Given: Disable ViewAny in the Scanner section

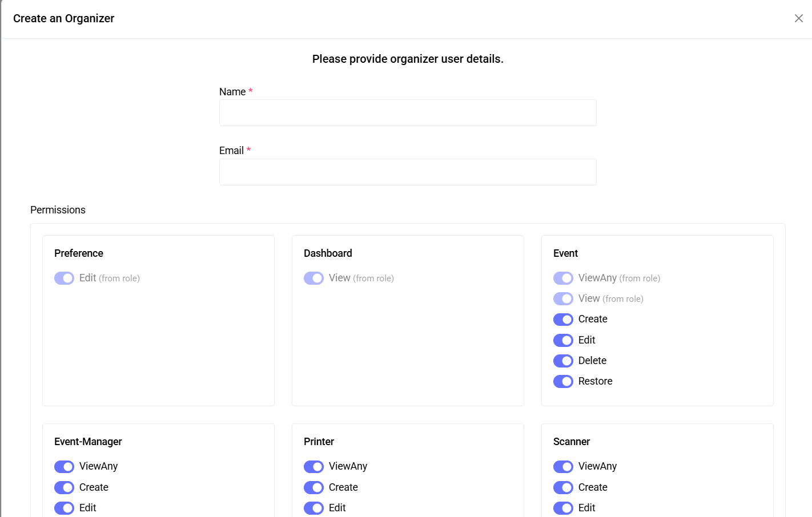Looking at the screenshot, I should click(563, 466).
